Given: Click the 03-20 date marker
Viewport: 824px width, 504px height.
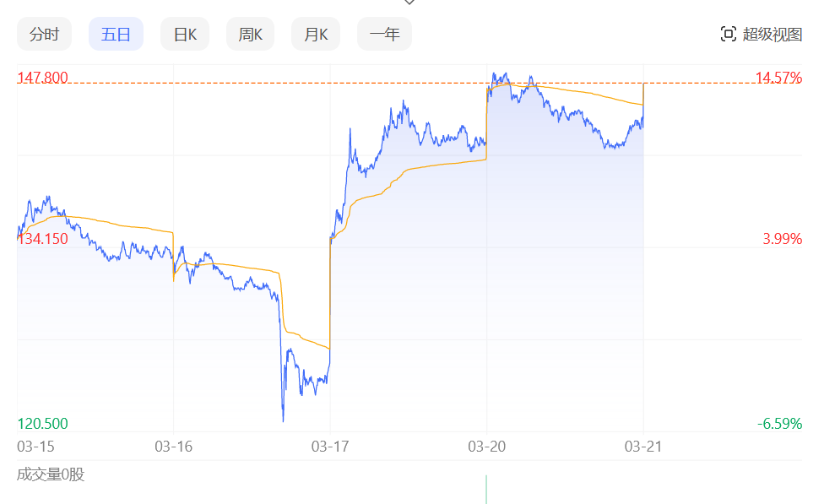Looking at the screenshot, I should click(x=487, y=446).
